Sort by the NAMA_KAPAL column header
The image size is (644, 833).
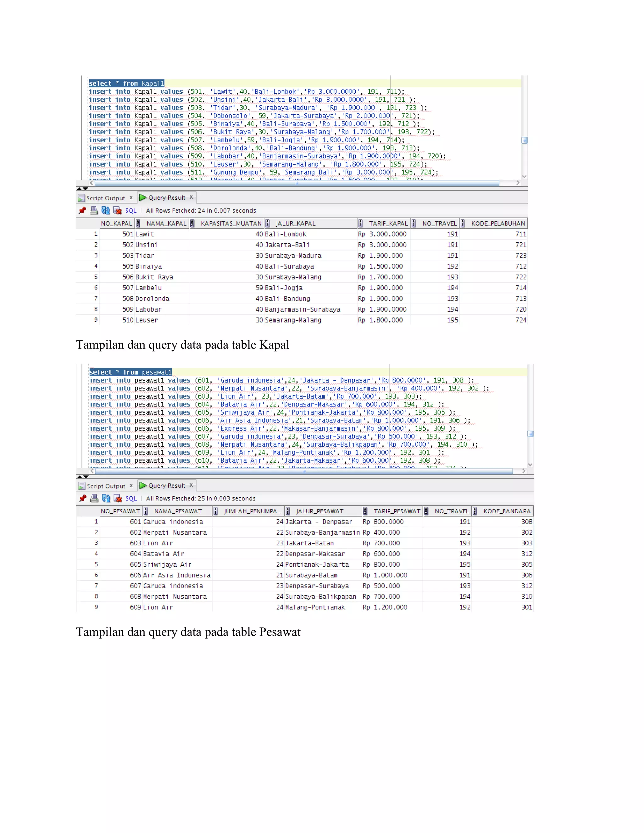pyautogui.click(x=166, y=223)
